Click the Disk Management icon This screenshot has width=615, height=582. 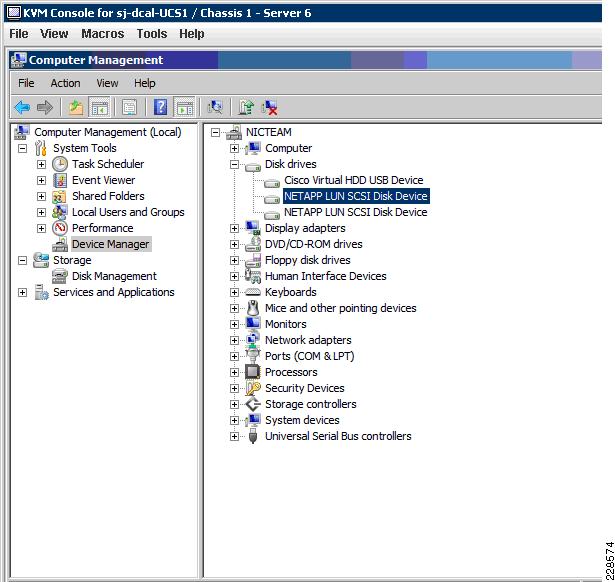click(x=60, y=276)
